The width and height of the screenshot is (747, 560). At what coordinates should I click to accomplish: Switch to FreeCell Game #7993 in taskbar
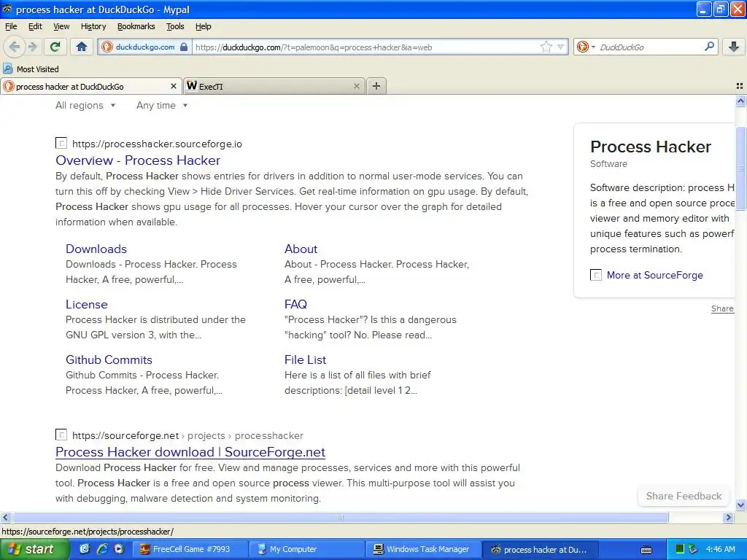point(190,549)
